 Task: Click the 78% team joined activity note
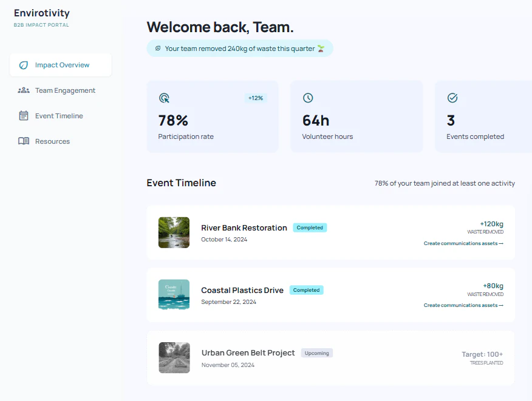click(445, 183)
